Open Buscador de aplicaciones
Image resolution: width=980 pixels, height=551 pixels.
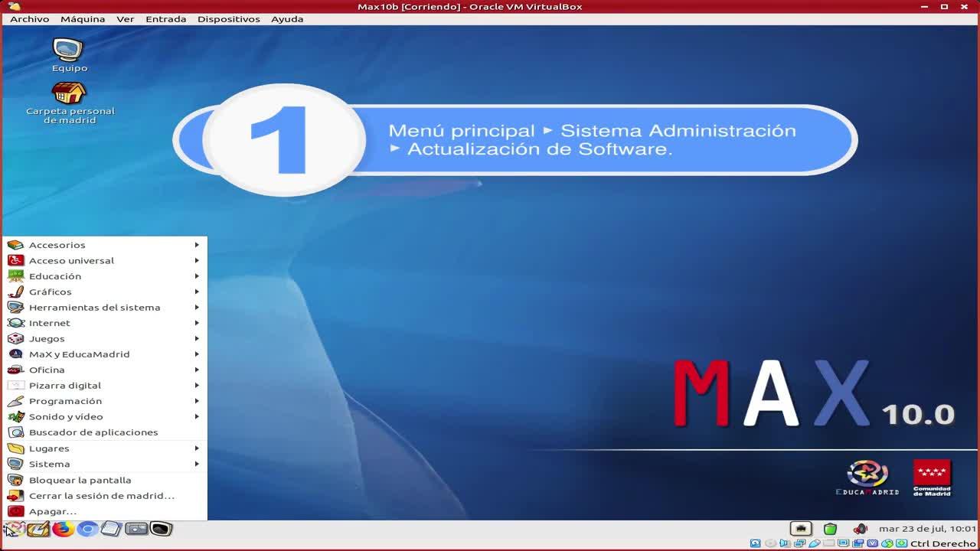point(104,432)
